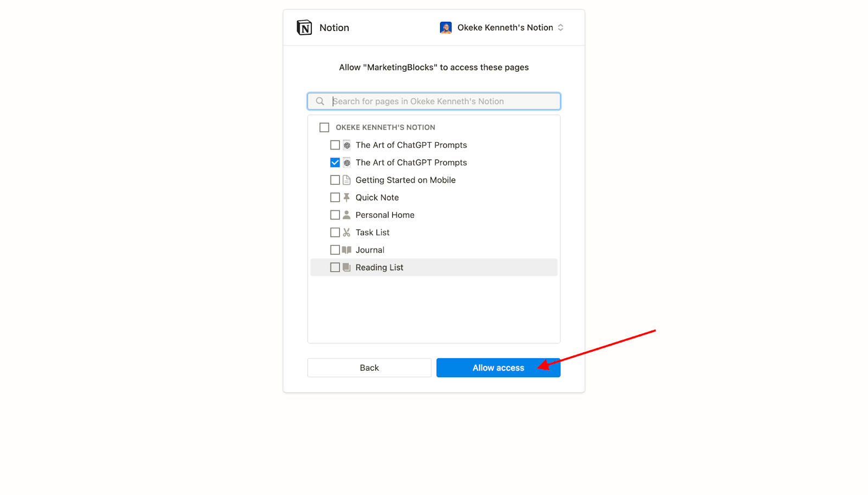868x495 pixels.
Task: Check the Task List checkbox
Action: [x=335, y=232]
